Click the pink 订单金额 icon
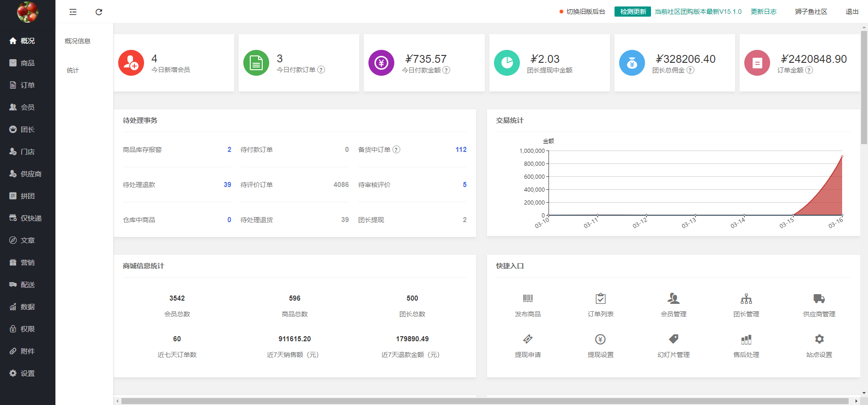868x405 pixels. pyautogui.click(x=757, y=63)
